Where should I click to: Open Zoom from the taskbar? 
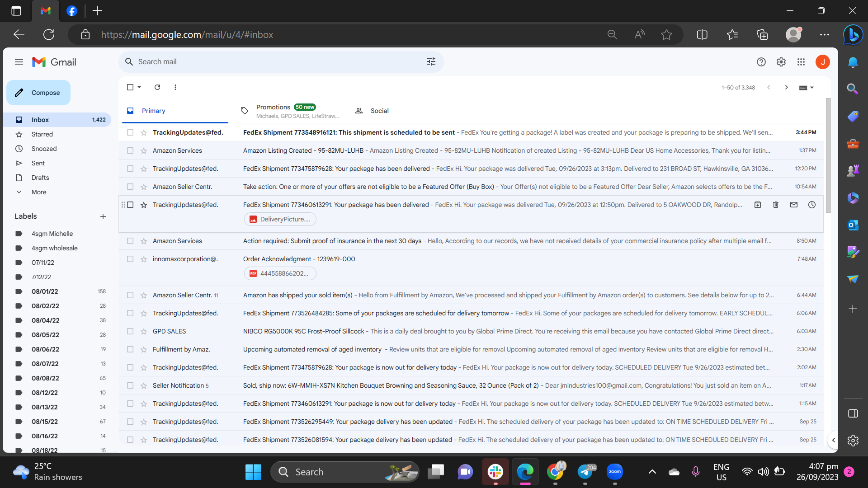[x=615, y=472]
